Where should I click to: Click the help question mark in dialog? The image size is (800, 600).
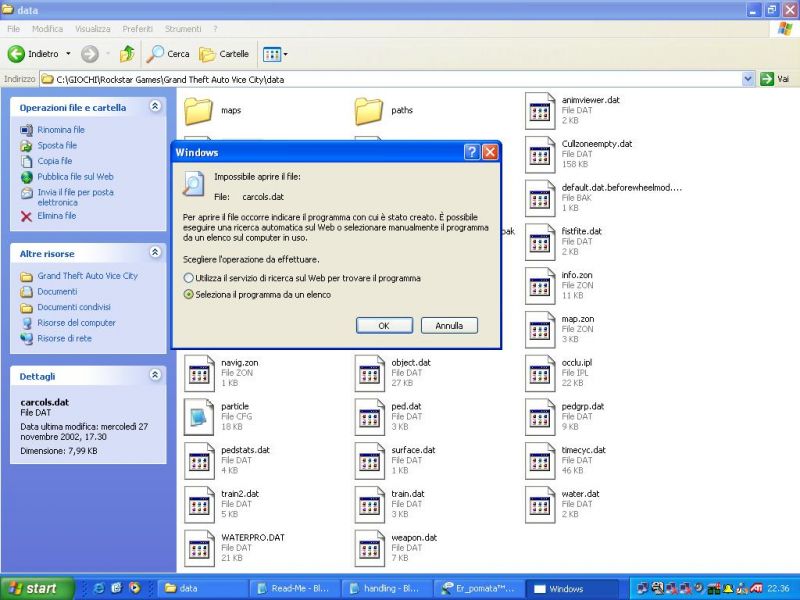tap(471, 152)
